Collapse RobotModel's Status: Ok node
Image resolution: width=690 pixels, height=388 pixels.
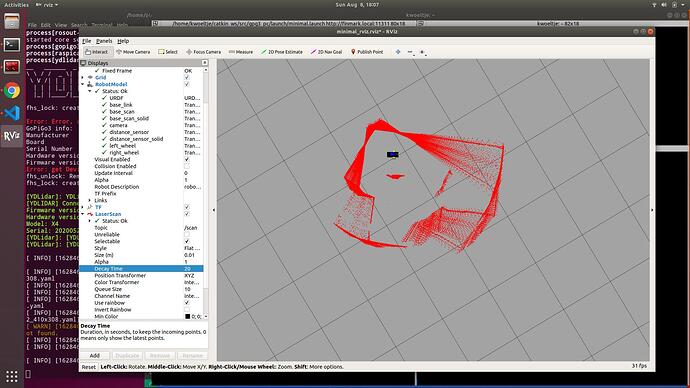pyautogui.click(x=90, y=91)
